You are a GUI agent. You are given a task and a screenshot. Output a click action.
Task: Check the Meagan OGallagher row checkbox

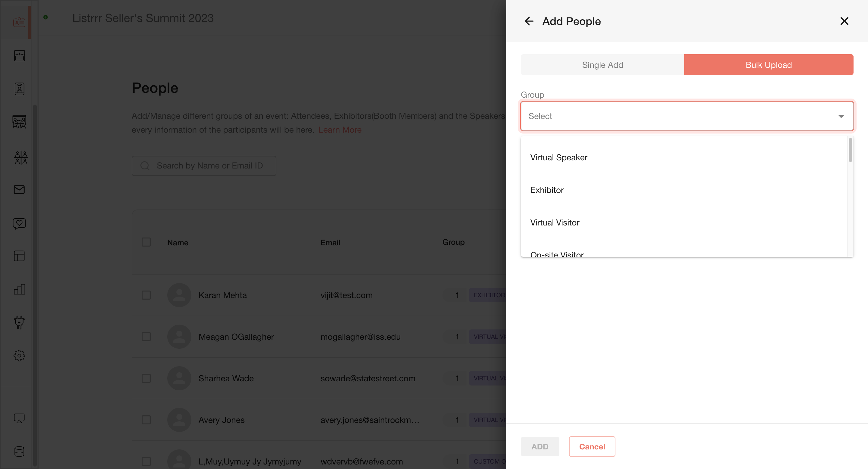146,337
